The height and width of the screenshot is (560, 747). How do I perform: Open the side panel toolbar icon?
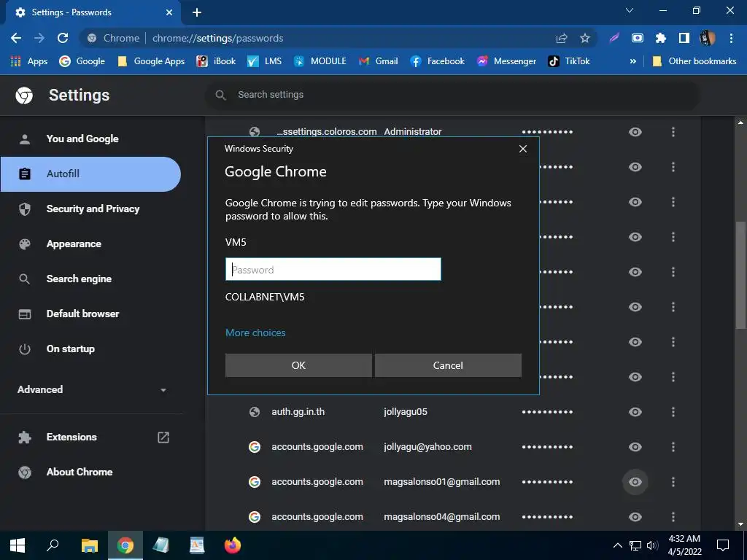[x=684, y=38]
